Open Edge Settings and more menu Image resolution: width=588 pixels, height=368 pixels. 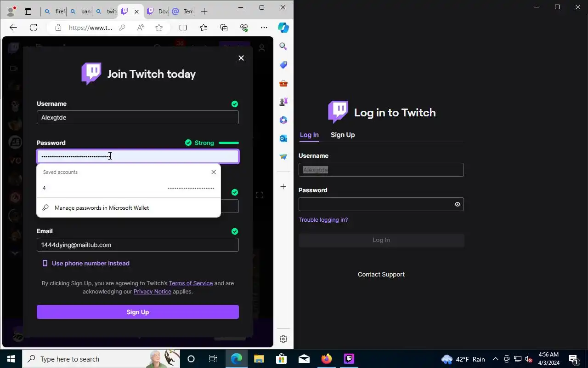tap(264, 28)
